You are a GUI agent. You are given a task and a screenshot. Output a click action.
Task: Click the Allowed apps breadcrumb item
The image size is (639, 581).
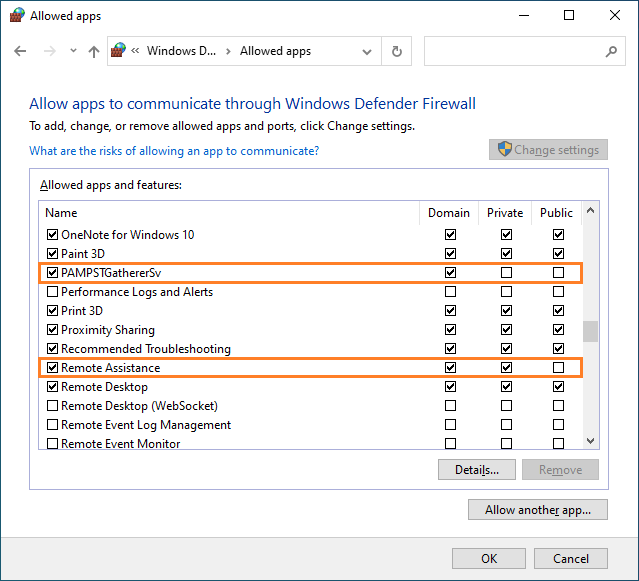click(x=275, y=51)
